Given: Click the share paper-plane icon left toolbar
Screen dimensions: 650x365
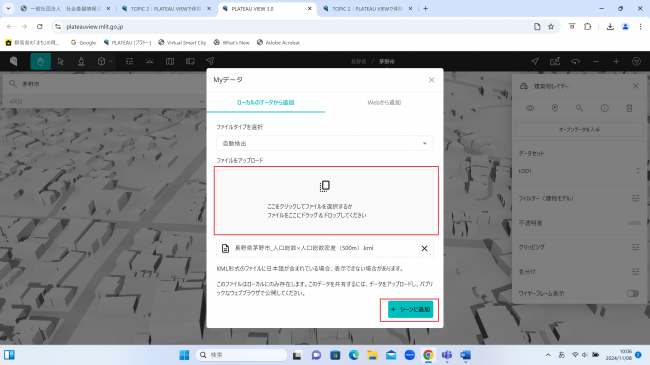Looking at the screenshot, I should click(210, 61).
